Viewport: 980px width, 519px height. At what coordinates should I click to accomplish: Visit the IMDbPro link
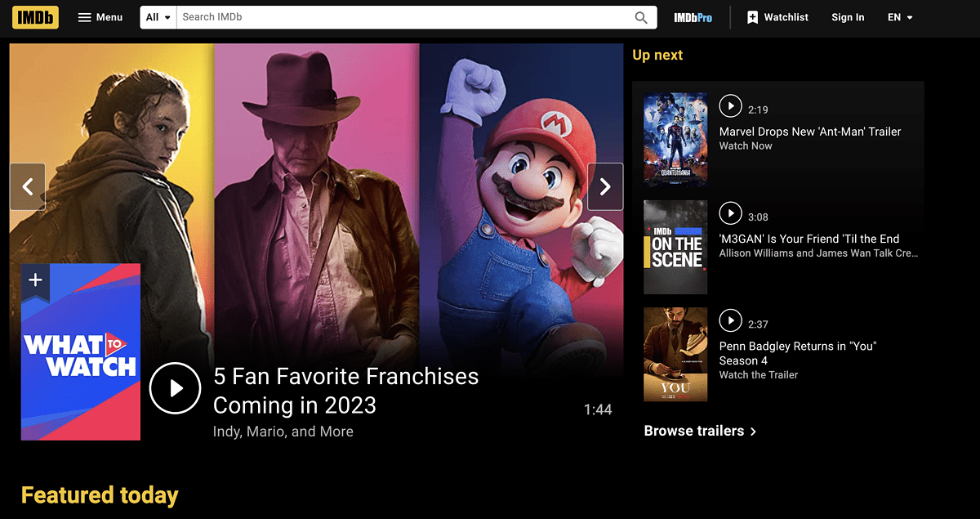693,17
